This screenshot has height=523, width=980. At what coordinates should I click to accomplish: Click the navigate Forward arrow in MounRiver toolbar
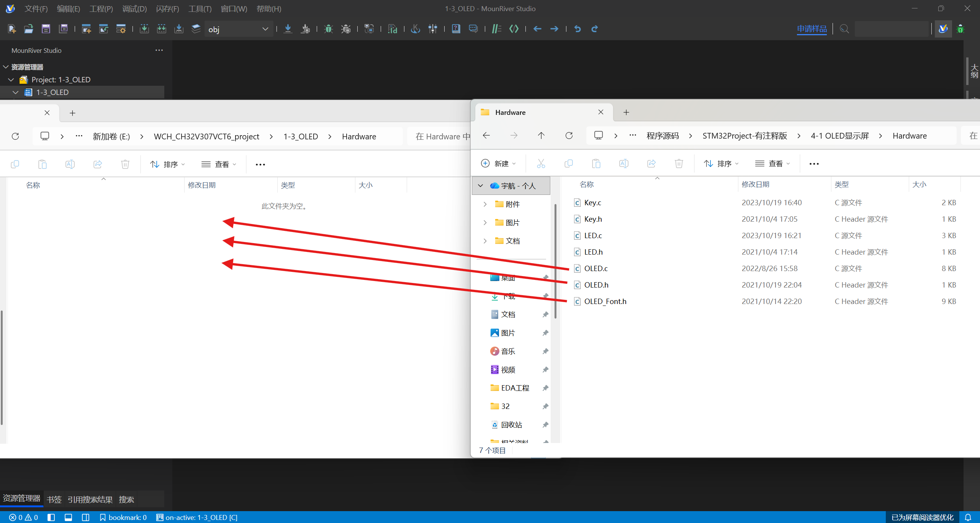(x=554, y=29)
